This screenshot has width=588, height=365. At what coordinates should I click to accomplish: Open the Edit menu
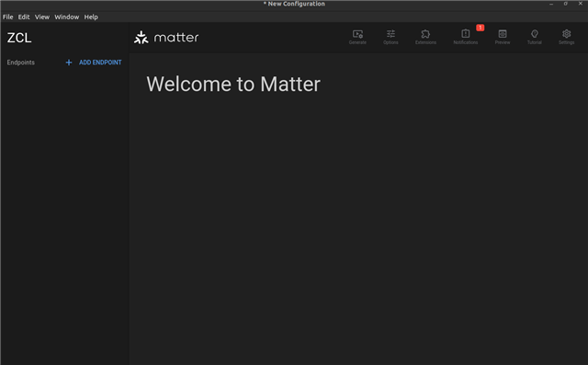24,17
